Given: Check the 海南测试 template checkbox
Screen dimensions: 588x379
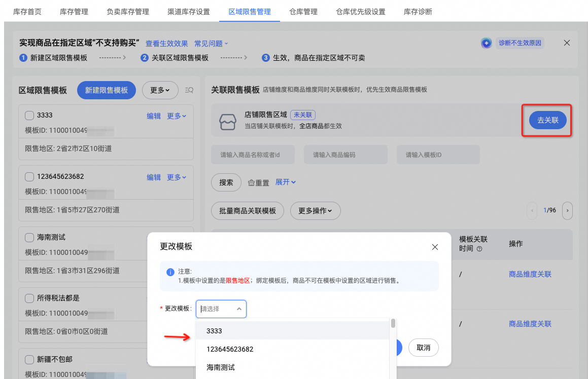Looking at the screenshot, I should (29, 238).
